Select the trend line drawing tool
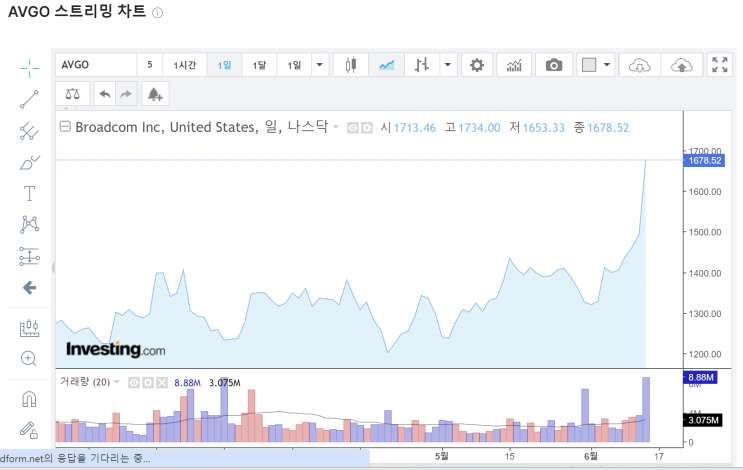 pos(29,99)
